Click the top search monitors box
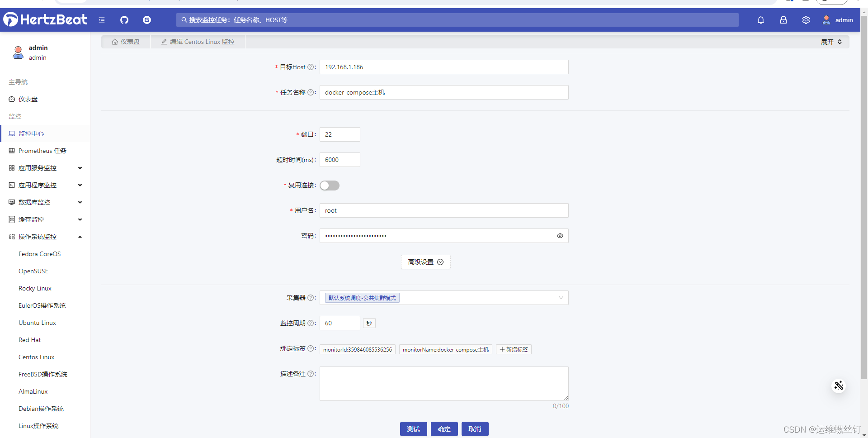Image resolution: width=868 pixels, height=438 pixels. coord(458,20)
